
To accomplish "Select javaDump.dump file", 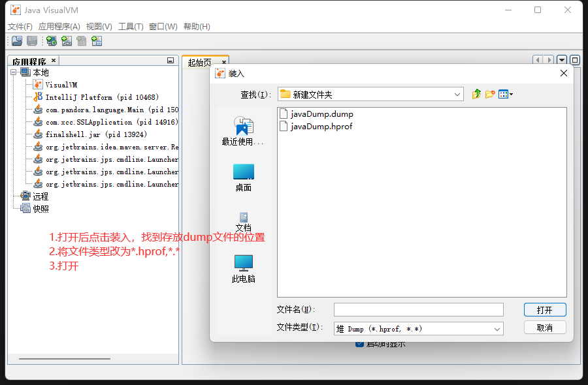I will coord(317,114).
